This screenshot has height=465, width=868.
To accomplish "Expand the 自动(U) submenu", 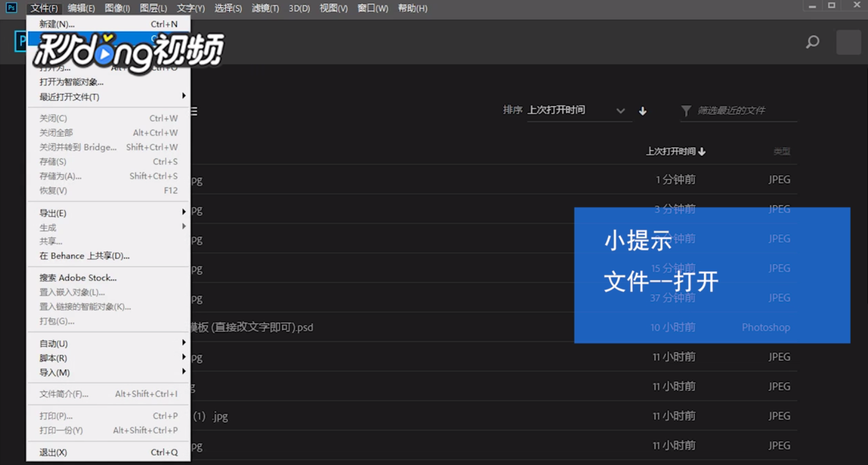I will 108,344.
